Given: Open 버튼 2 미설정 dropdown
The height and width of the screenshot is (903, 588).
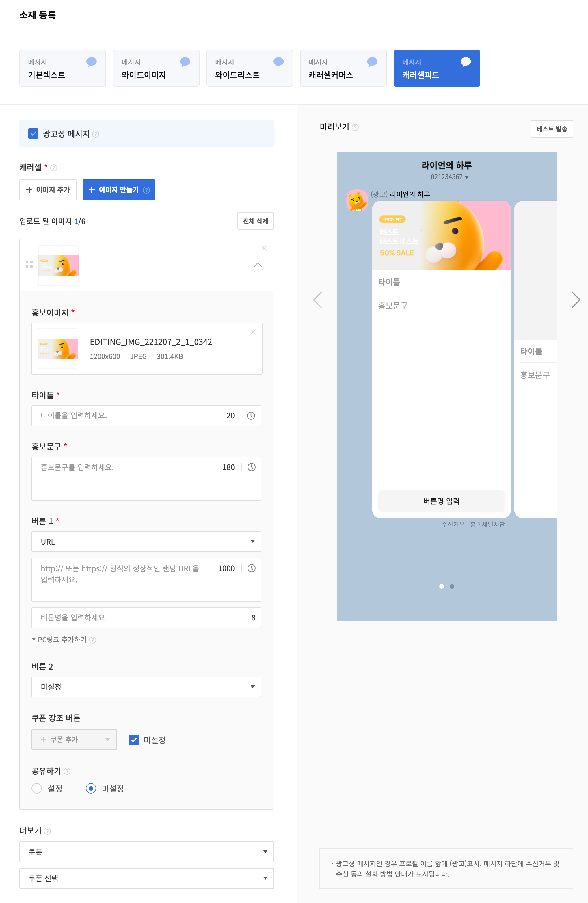Looking at the screenshot, I should point(146,687).
